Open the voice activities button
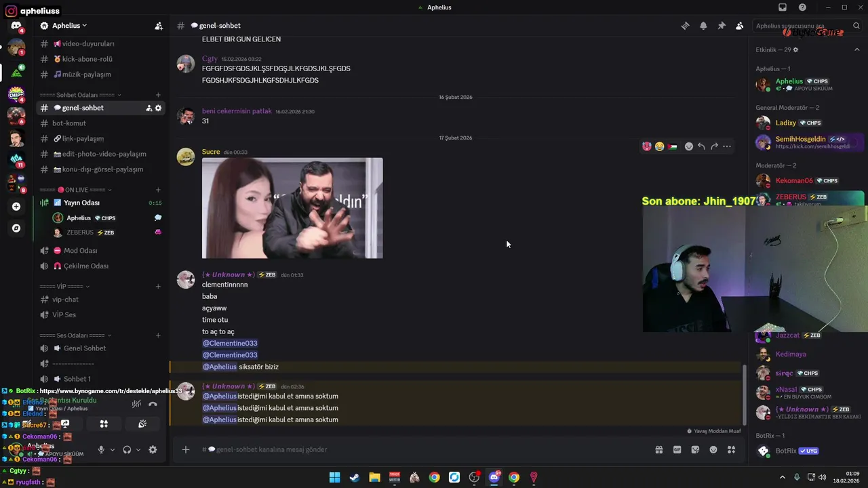Viewport: 868px width, 488px height. [x=104, y=424]
